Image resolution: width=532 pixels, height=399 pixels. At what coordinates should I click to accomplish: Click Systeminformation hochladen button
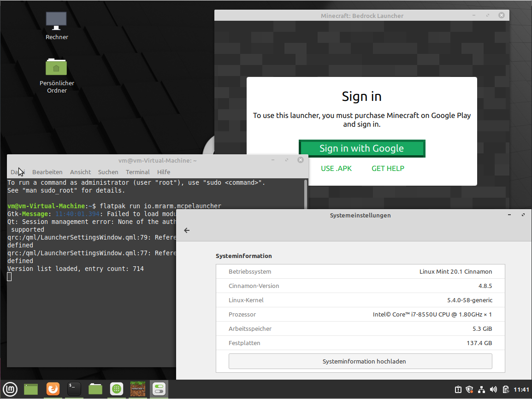pos(361,361)
